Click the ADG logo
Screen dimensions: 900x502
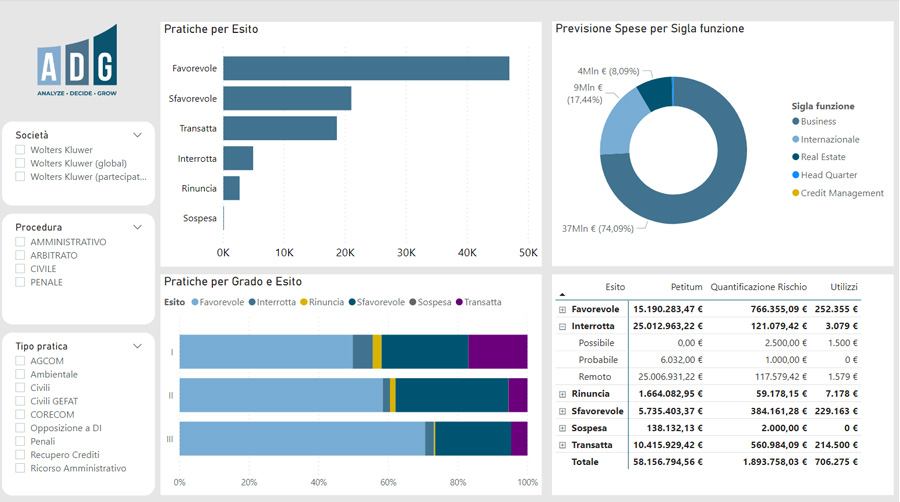pyautogui.click(x=77, y=62)
